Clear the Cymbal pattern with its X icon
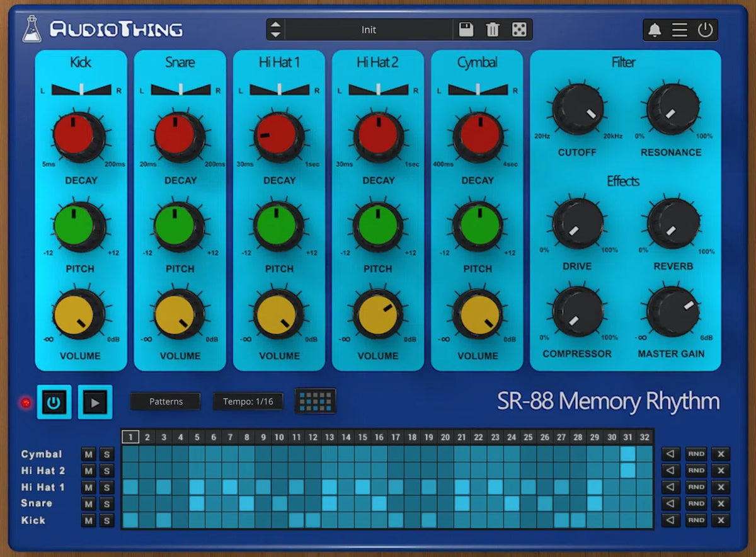 tap(720, 454)
